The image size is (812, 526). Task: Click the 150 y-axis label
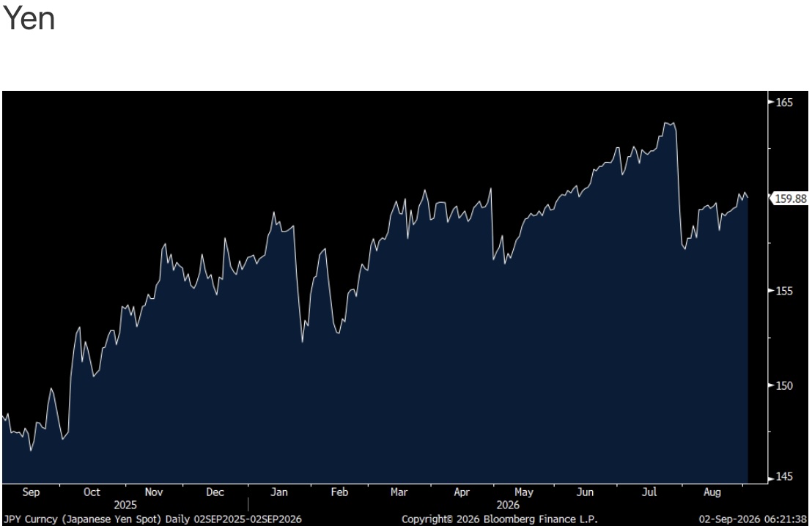(x=784, y=385)
